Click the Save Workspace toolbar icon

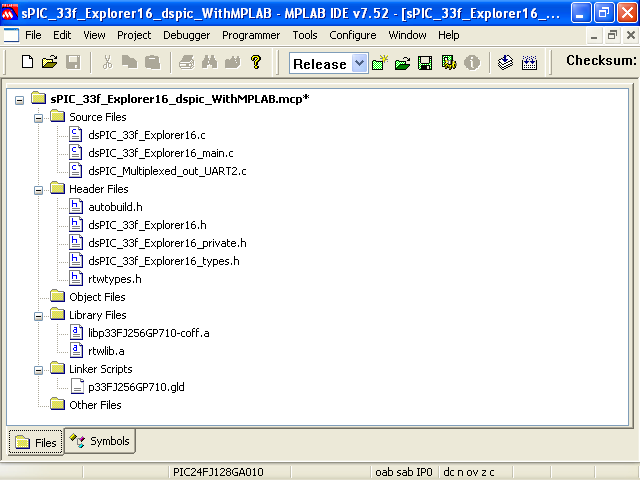pos(425,63)
